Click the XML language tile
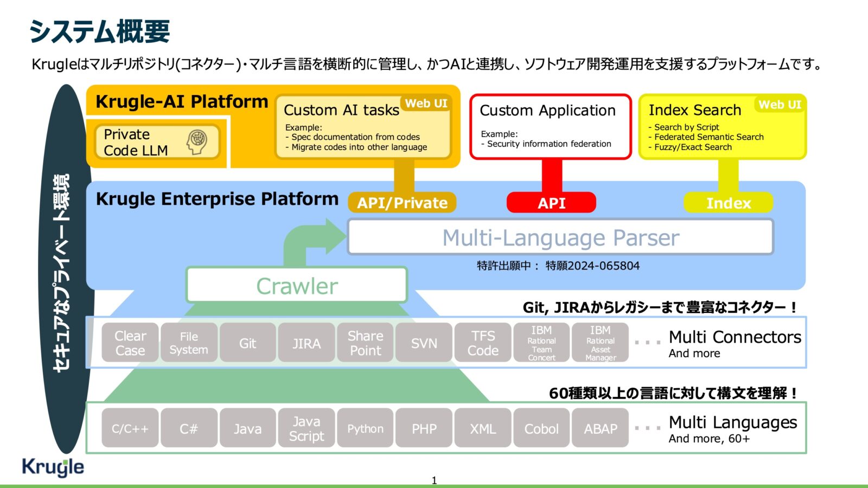The width and height of the screenshot is (868, 488). point(483,428)
